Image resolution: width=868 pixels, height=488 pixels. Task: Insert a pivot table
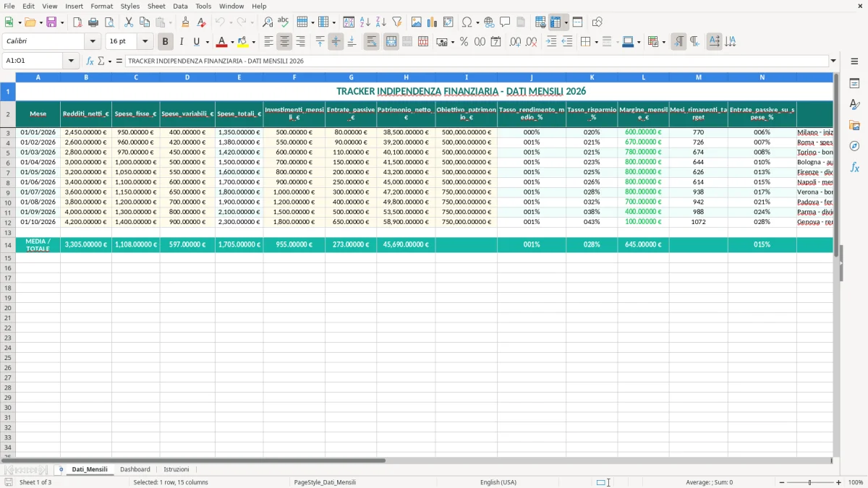(x=448, y=22)
